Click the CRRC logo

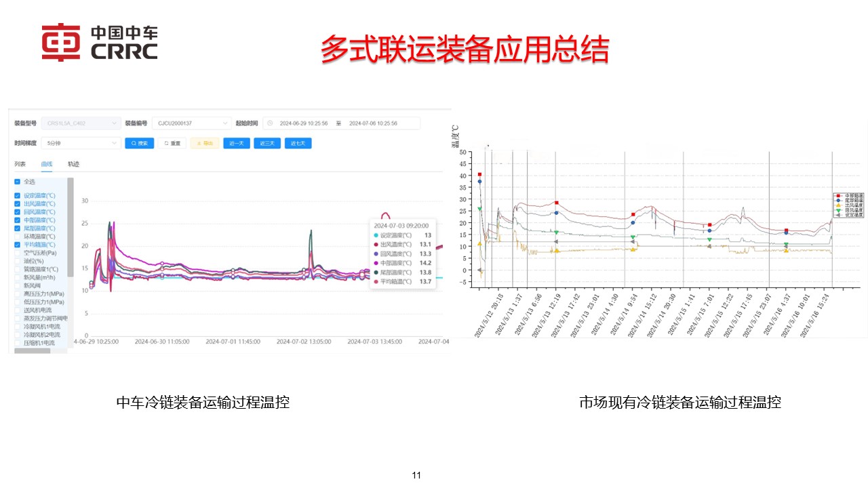click(99, 43)
